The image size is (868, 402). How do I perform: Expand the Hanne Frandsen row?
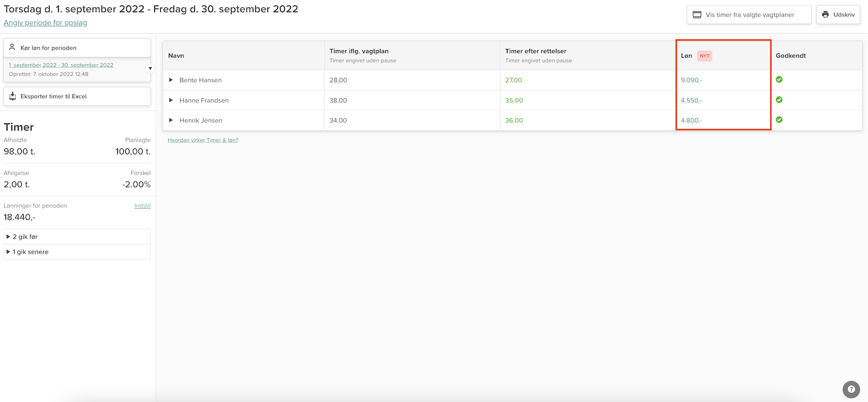pos(171,100)
